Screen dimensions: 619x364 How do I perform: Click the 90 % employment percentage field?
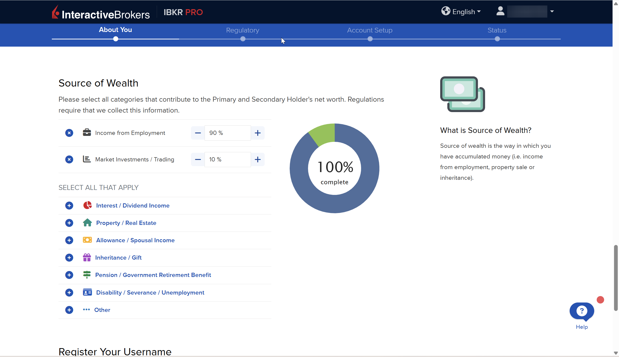click(227, 133)
